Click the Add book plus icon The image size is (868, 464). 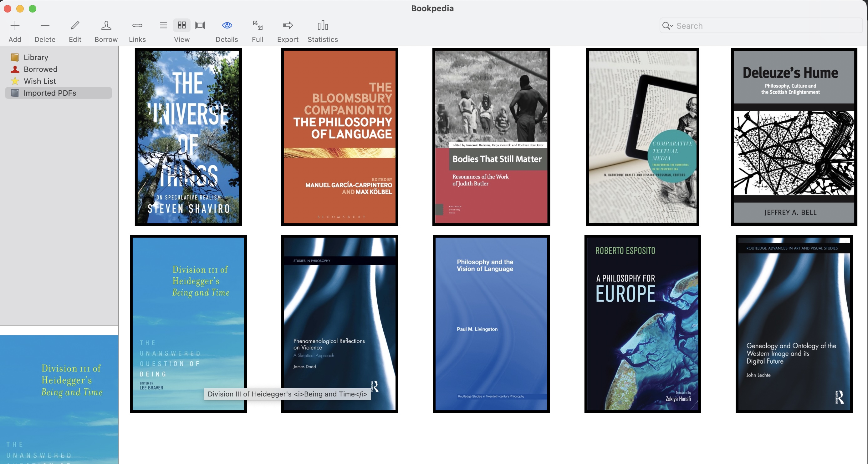15,25
